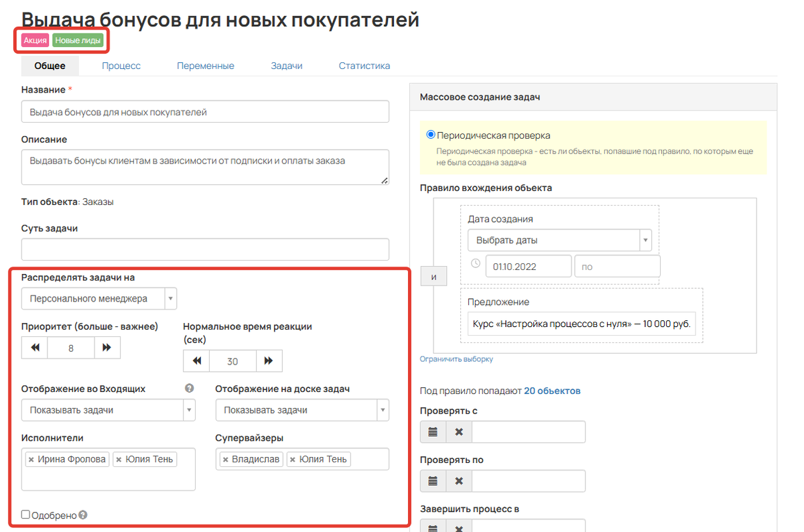Expand Отображение на доске задач dropdown

302,410
